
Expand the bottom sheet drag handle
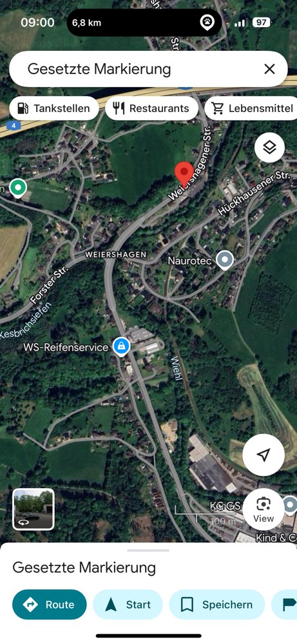coord(148,550)
